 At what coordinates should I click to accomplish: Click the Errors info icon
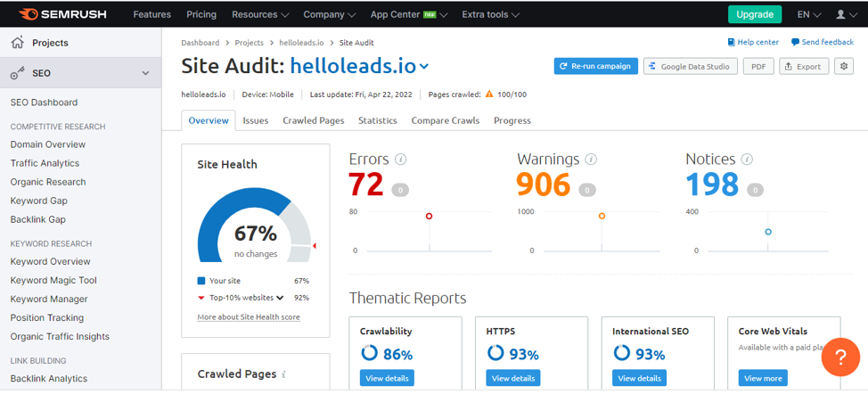point(401,160)
